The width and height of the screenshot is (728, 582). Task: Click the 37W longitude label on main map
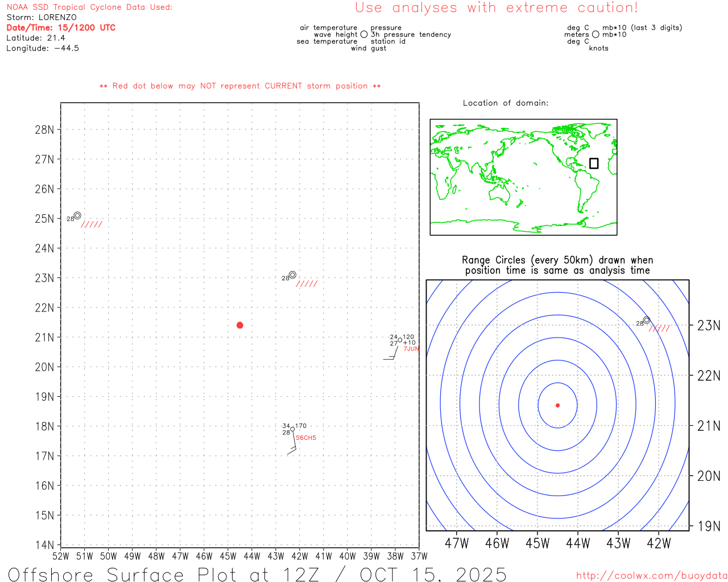[x=419, y=556]
